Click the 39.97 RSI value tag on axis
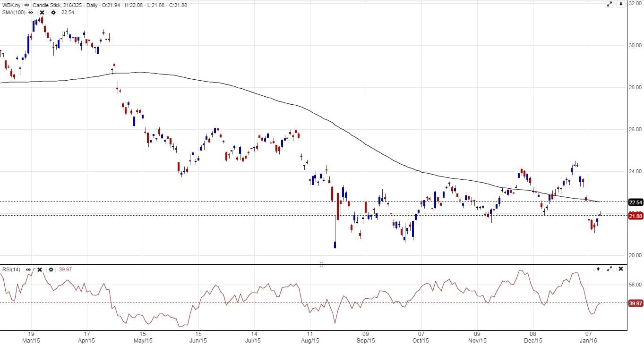The width and height of the screenshot is (644, 344). coord(635,303)
